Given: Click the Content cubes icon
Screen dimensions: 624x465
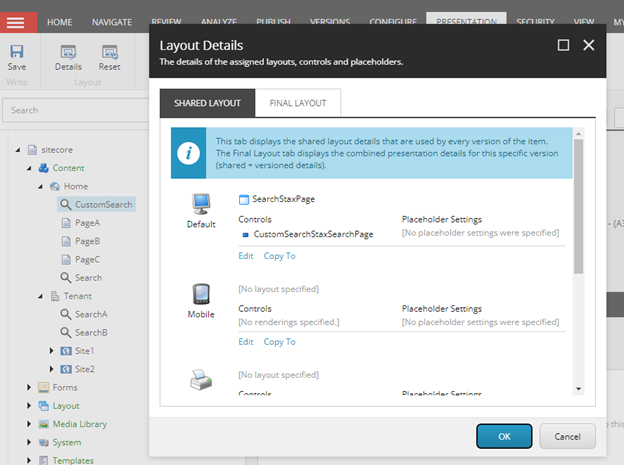Looking at the screenshot, I should tap(43, 168).
